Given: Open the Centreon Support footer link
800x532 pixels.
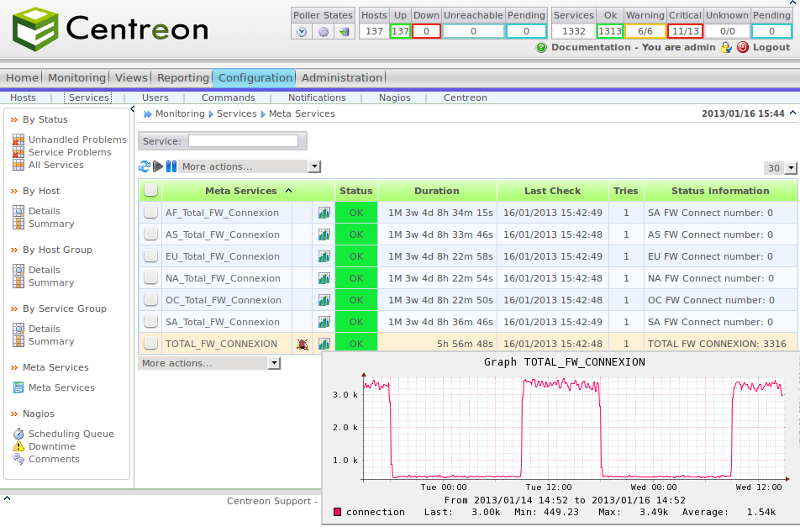Looking at the screenshot, I should pos(269,501).
